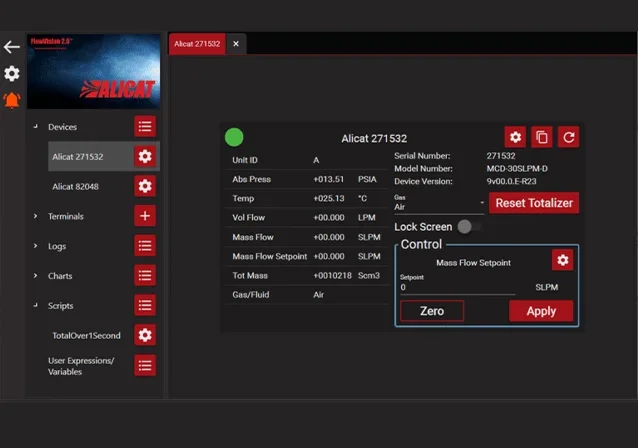The width and height of the screenshot is (638, 448).
Task: Open settings for Alicat 82048 device
Action: click(145, 186)
